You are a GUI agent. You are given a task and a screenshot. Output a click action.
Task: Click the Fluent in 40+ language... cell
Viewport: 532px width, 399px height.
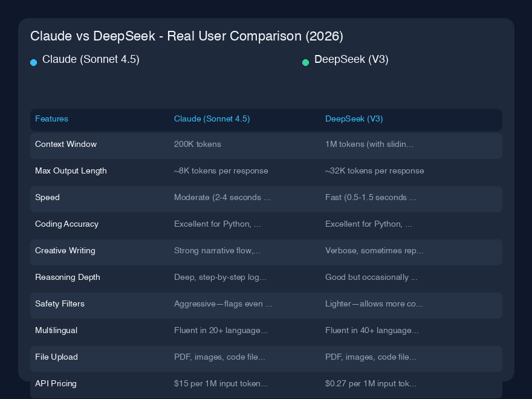tap(372, 331)
